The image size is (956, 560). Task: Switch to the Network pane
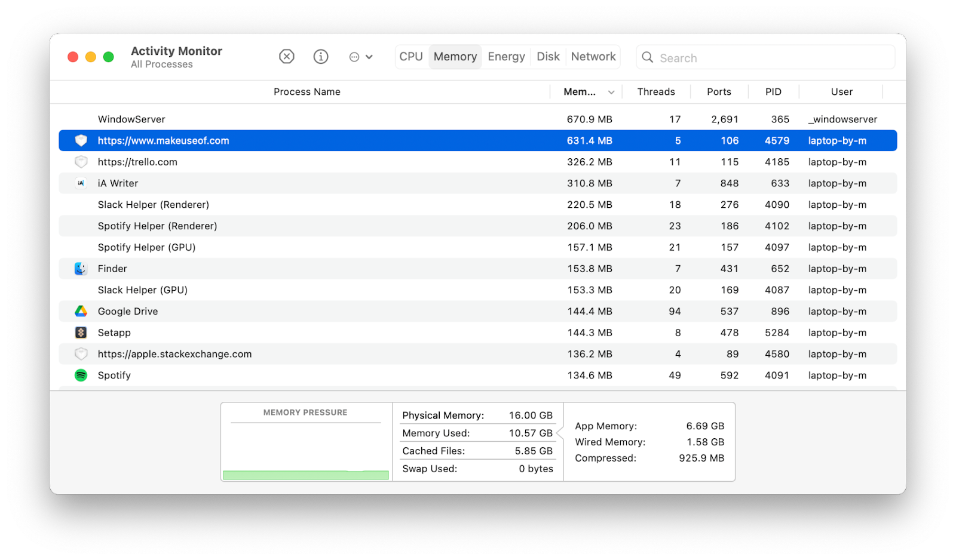(x=593, y=56)
